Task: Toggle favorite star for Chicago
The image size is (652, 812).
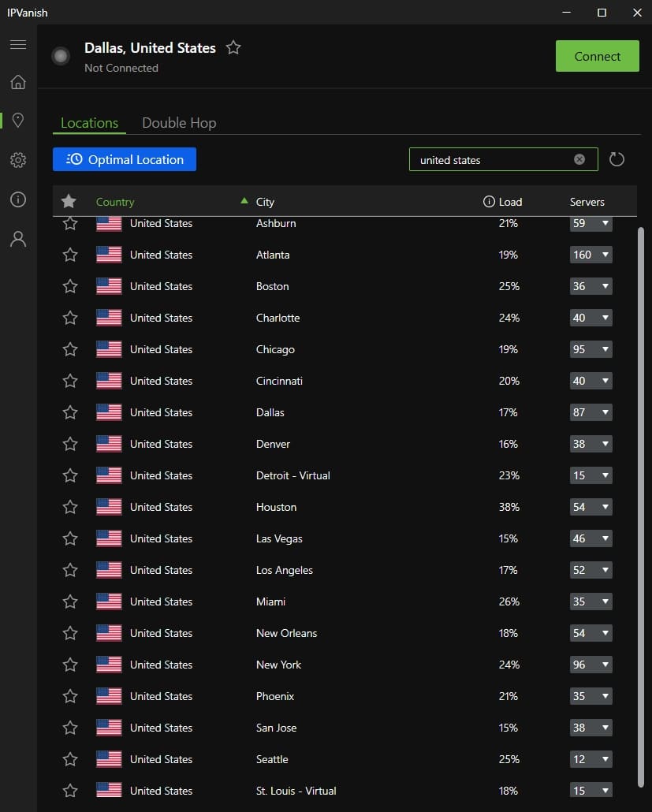Action: point(70,349)
